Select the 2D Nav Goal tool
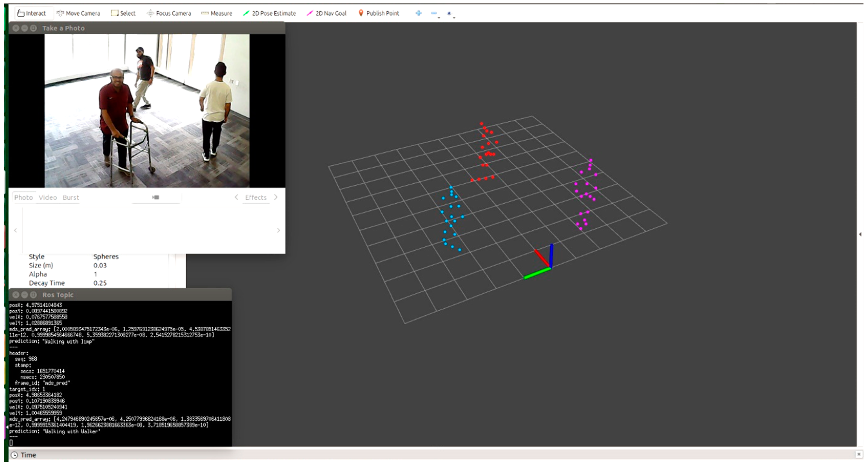 327,13
